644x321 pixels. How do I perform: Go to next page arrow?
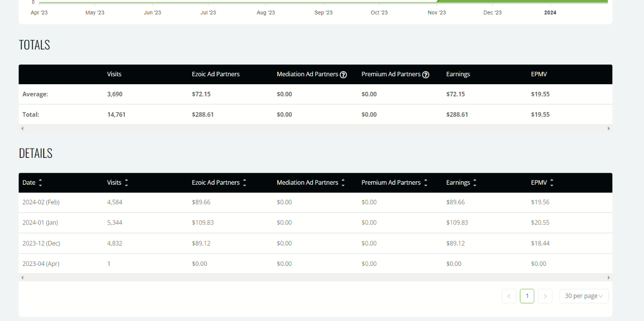pos(545,296)
